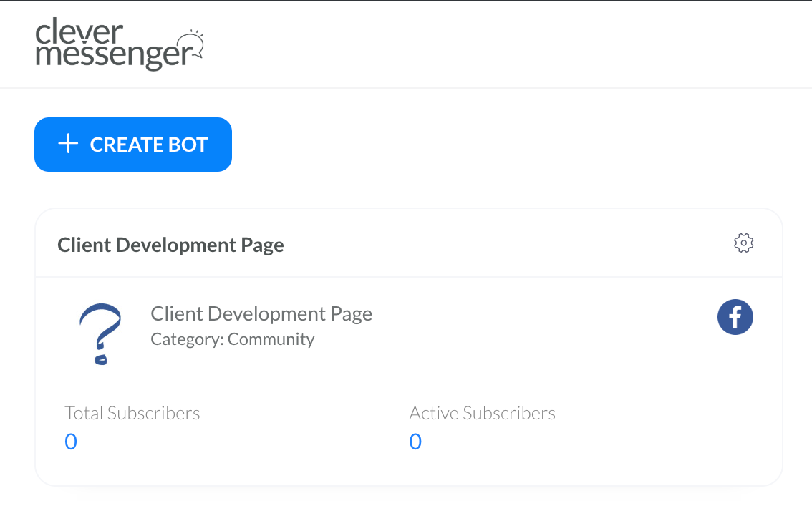Open the Client Development Page name beside avatar
The width and height of the screenshot is (812, 521).
261,314
